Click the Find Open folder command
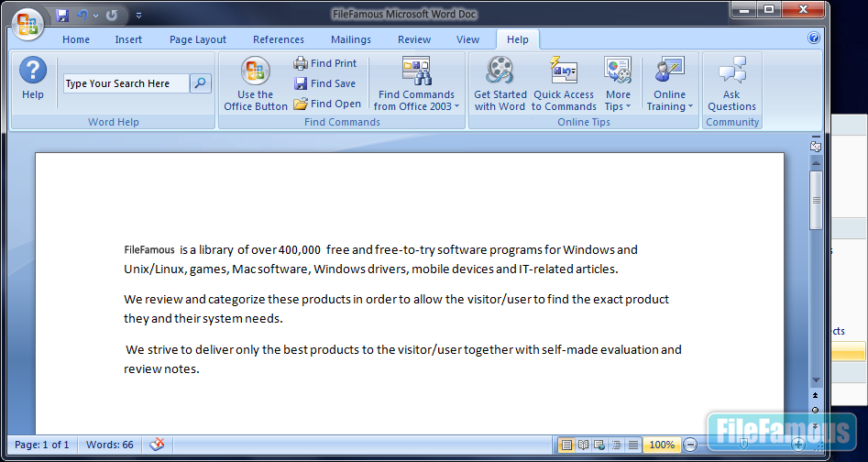This screenshot has width=868, height=462. pyautogui.click(x=327, y=104)
